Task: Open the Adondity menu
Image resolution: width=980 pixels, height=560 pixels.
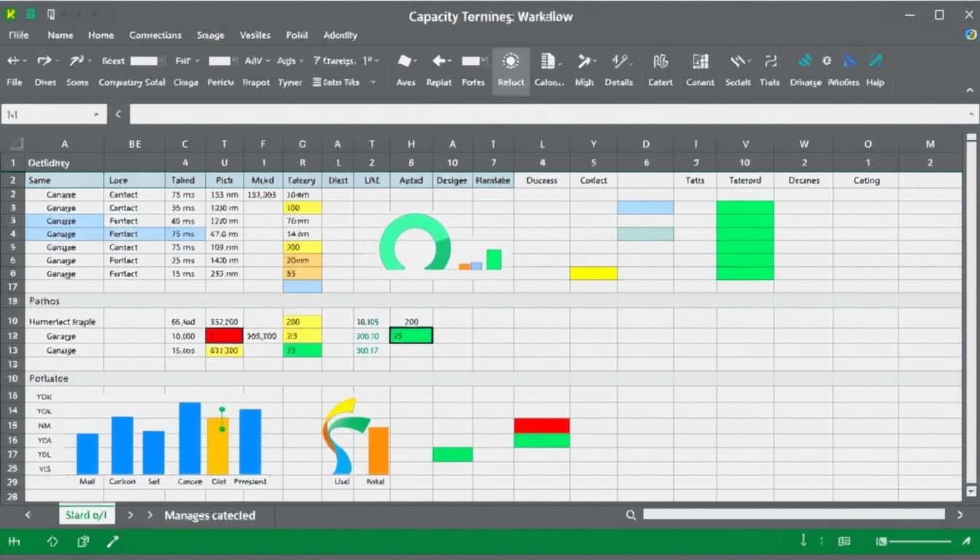Action: tap(340, 35)
